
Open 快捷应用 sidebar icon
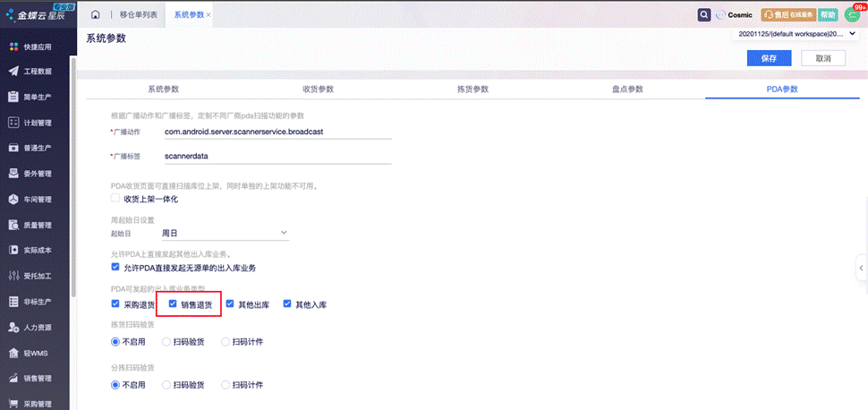tap(13, 47)
